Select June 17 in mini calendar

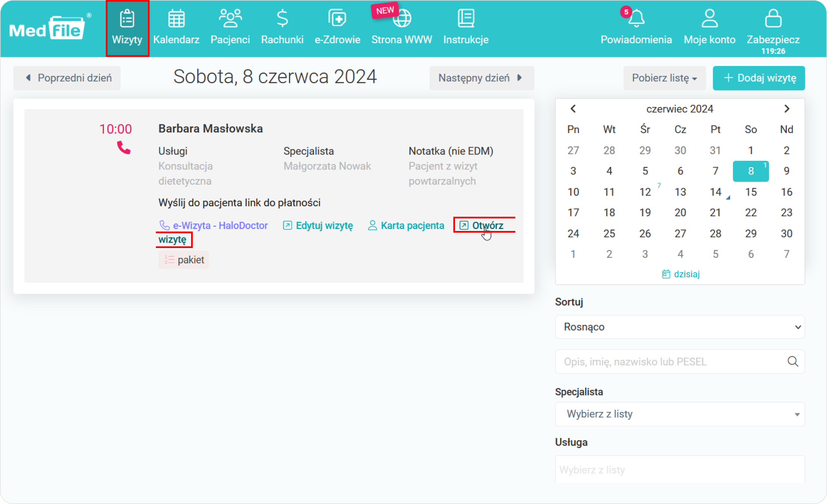point(573,212)
